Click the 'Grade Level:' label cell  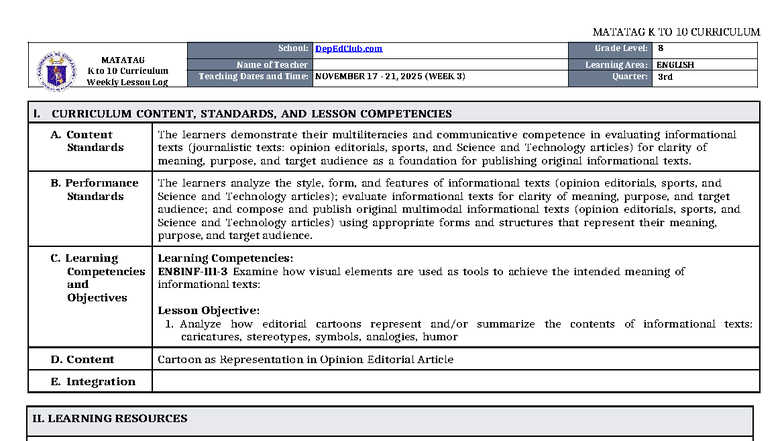[x=610, y=49]
